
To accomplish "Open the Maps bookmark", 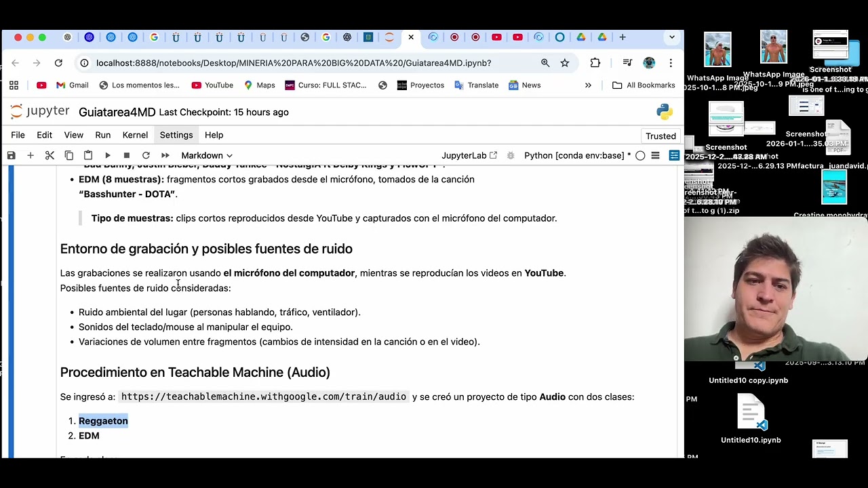I will (x=260, y=85).
